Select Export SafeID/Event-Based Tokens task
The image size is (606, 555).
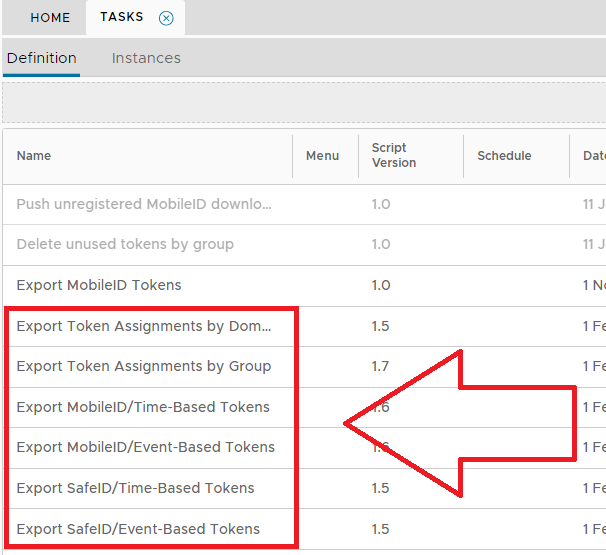[138, 529]
